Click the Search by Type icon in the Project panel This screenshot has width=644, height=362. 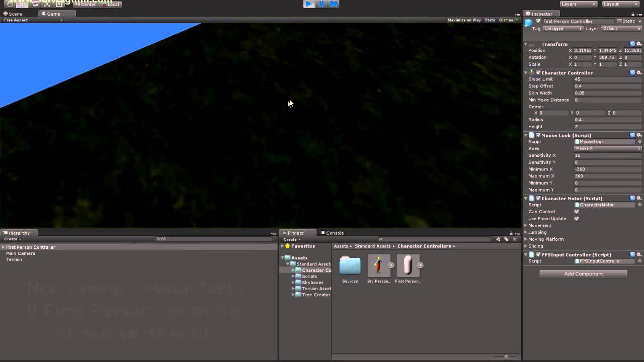click(x=499, y=239)
